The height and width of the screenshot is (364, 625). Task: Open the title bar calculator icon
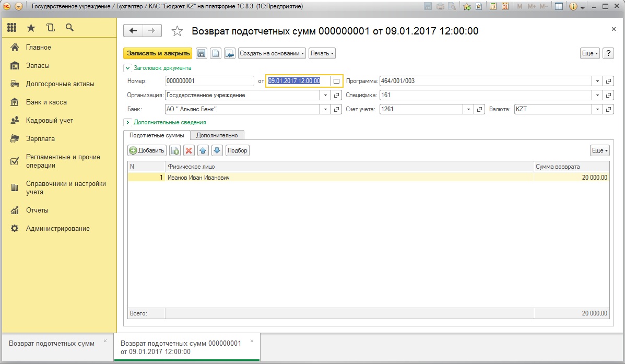(x=493, y=6)
